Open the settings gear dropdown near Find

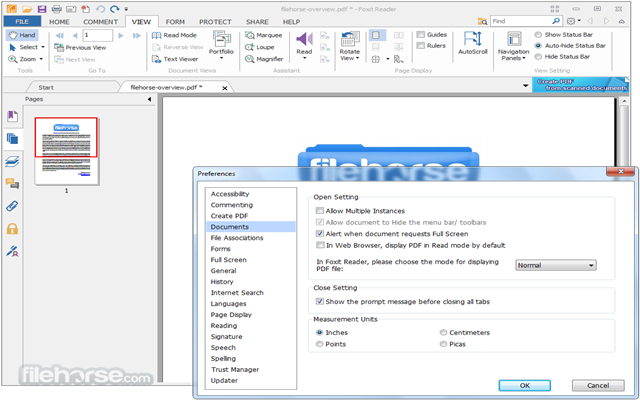point(573,21)
